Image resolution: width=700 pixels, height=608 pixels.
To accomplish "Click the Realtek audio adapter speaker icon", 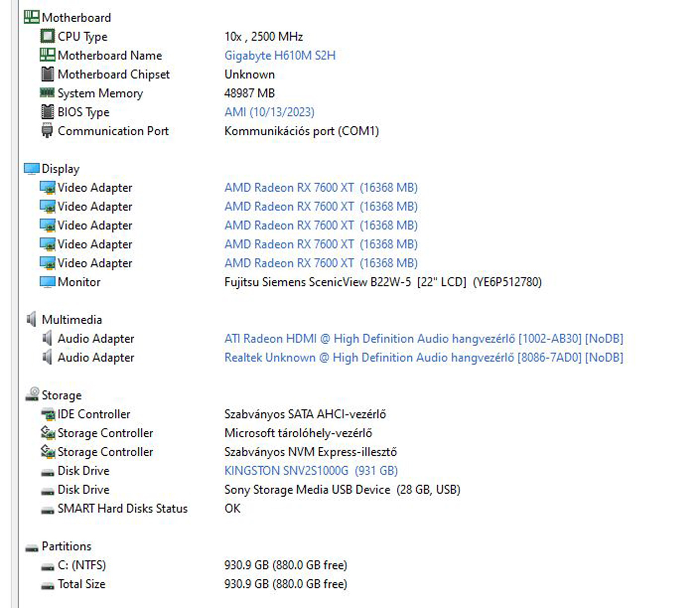I will 47,357.
